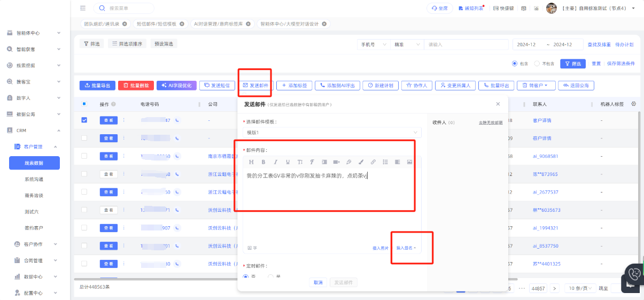The width and height of the screenshot is (644, 300).
Task: Uncheck the first row's checked checkbox
Action: pyautogui.click(x=84, y=120)
